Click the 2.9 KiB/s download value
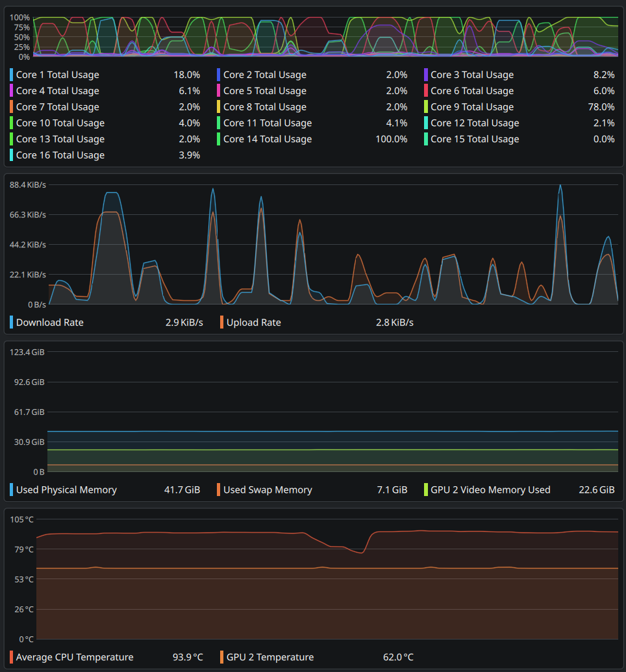The width and height of the screenshot is (626, 672). (x=184, y=322)
